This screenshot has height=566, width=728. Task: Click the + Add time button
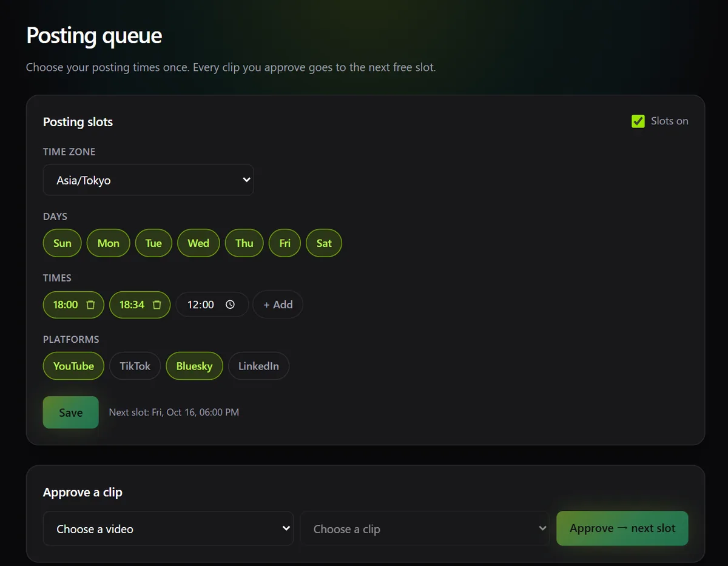pos(278,305)
